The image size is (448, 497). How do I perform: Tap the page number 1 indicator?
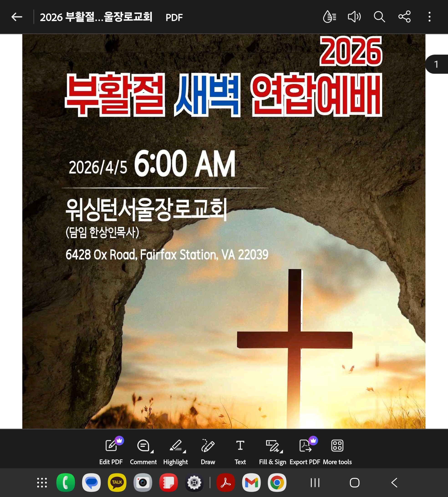(436, 64)
